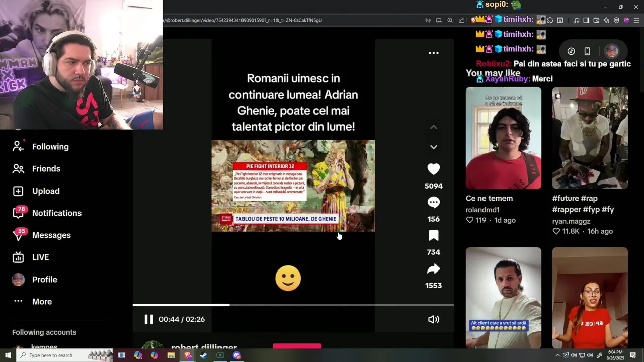Seek on the video progress bar
The height and width of the screenshot is (362, 644).
(x=293, y=305)
